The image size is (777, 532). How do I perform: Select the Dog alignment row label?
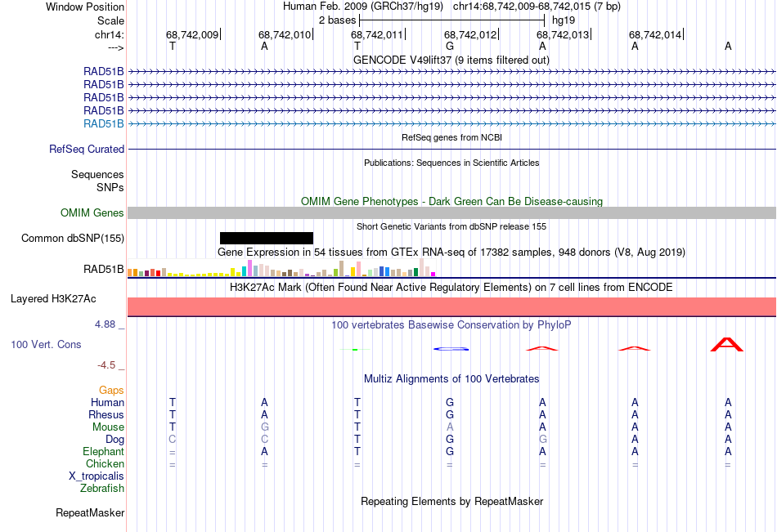tap(115, 440)
